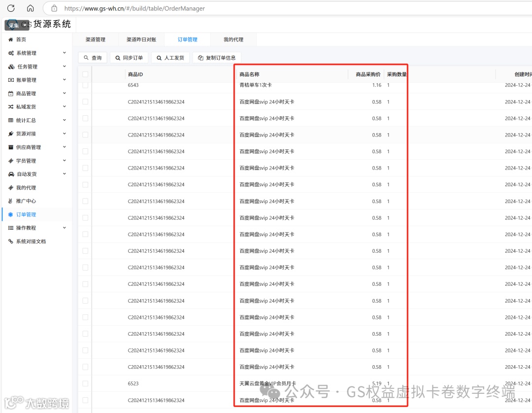Screen dimensions: 532x413
Task: Click the site lock icon in address bar
Action: pos(54,8)
